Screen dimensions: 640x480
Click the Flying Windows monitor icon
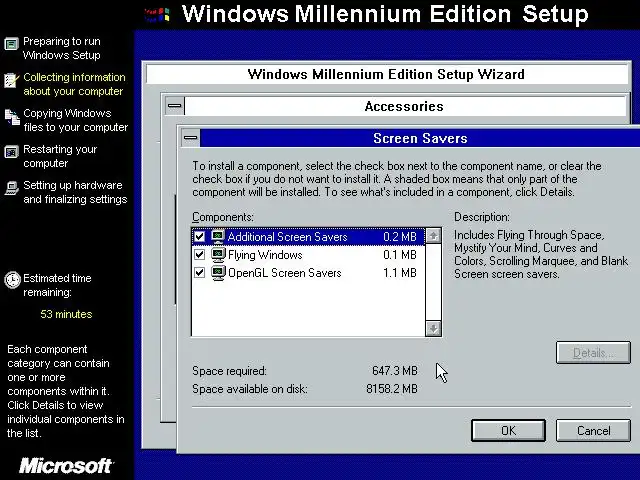pos(218,255)
